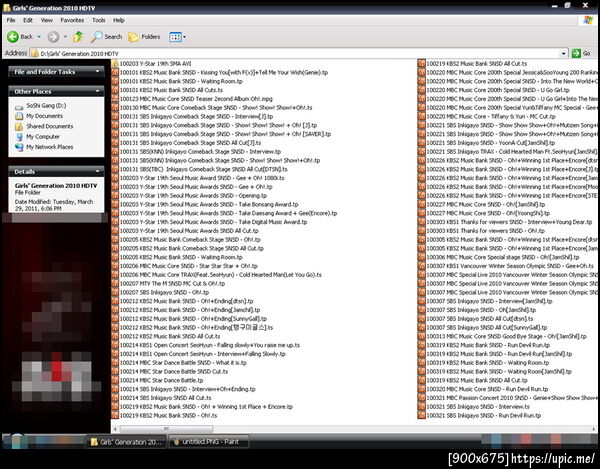Open the Favorites menu

coord(72,20)
